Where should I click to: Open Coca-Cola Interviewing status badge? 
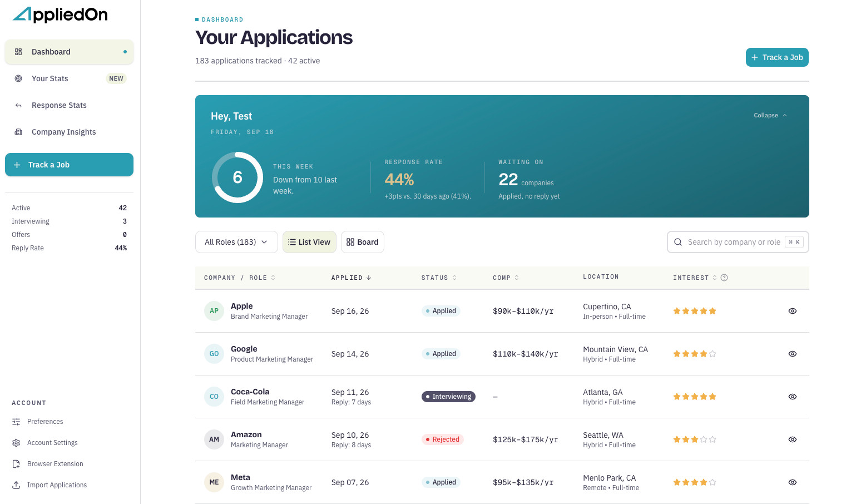point(448,397)
